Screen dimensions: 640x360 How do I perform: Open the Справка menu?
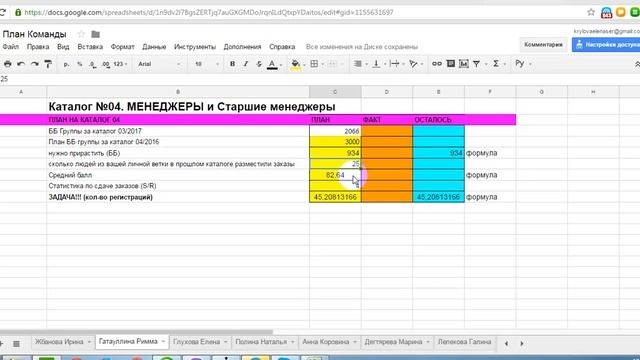[x=282, y=47]
